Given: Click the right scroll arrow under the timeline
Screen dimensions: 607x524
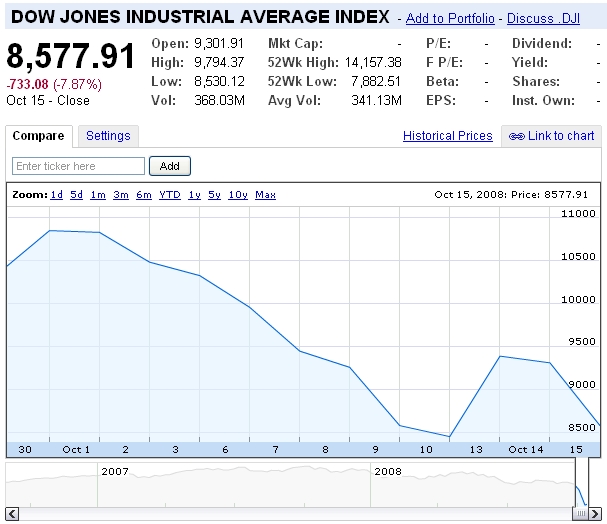Looking at the screenshot, I should point(595,514).
